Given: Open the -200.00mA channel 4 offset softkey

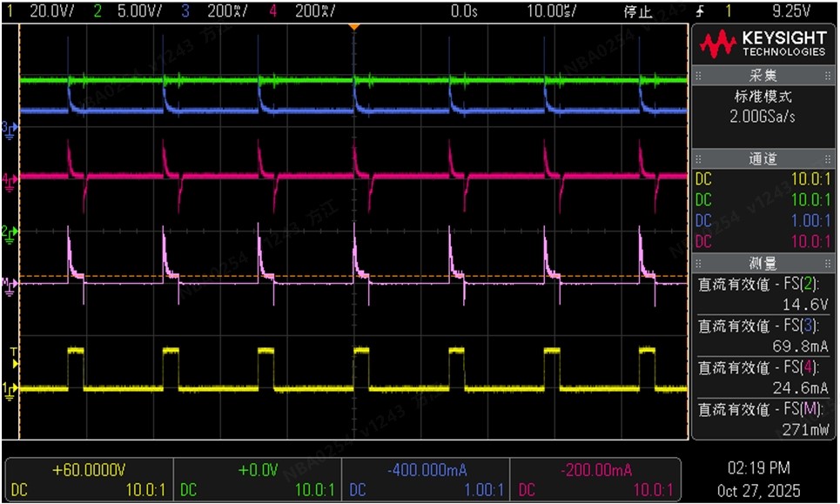Looking at the screenshot, I should 595,480.
